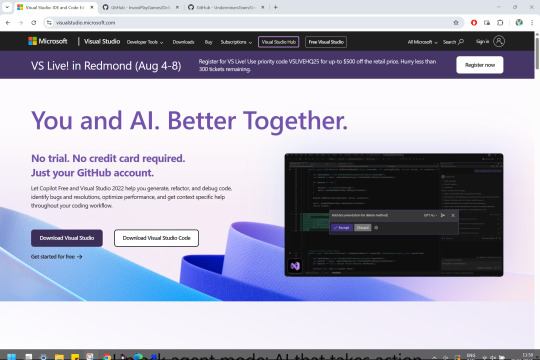Image resolution: width=540 pixels, height=360 pixels.
Task: Reload the page with the refresh icon
Action: (33, 23)
